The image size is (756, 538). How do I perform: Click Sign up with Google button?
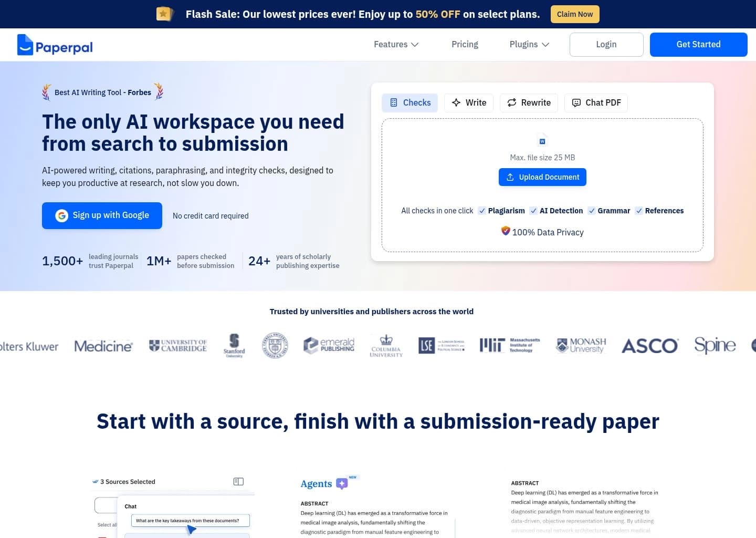[102, 215]
